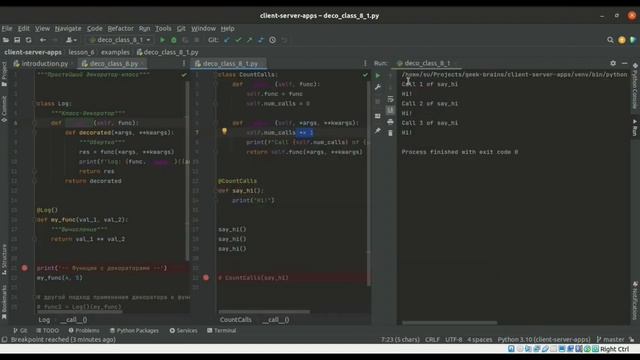Open the Navigate menu
Image resolution: width=640 pixels, height=360 pixels.
tap(68, 28)
